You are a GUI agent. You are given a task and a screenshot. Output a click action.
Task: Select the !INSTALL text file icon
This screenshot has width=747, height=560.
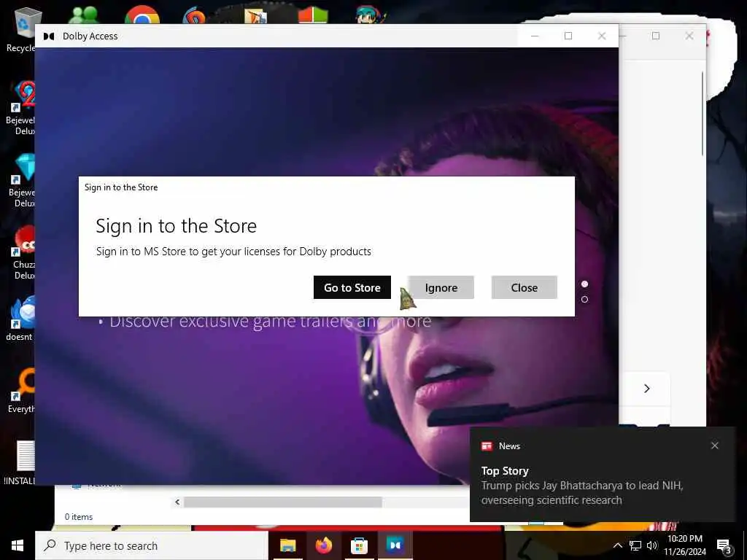point(20,463)
